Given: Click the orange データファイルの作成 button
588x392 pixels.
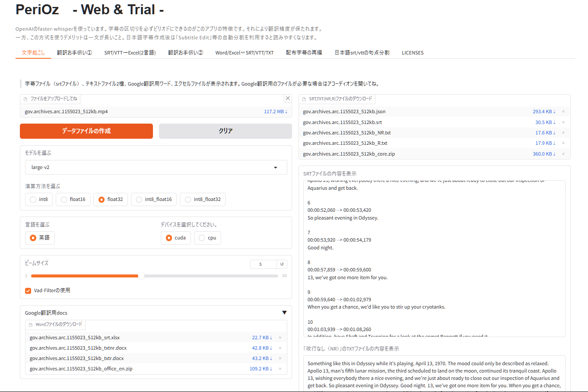Looking at the screenshot, I should (x=86, y=131).
